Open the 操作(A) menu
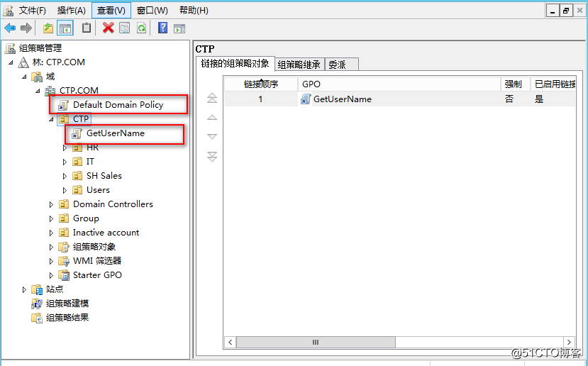Screen dimensions: 588x366 coord(71,11)
